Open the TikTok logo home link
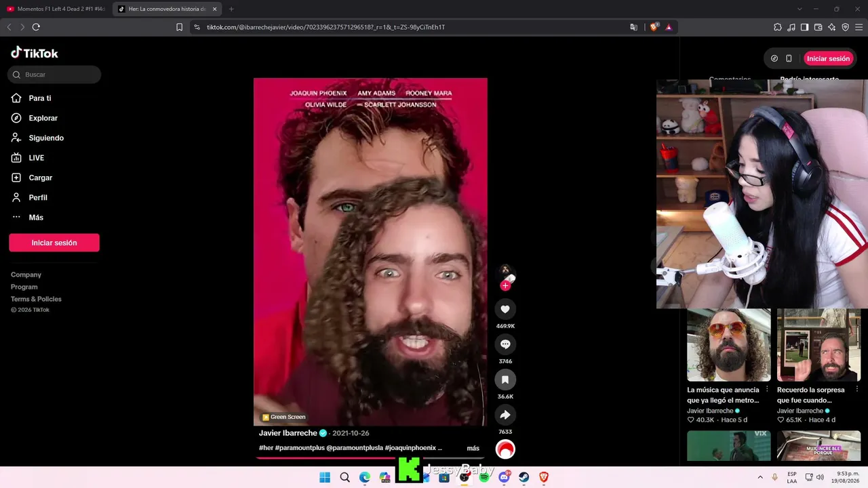 [x=35, y=53]
